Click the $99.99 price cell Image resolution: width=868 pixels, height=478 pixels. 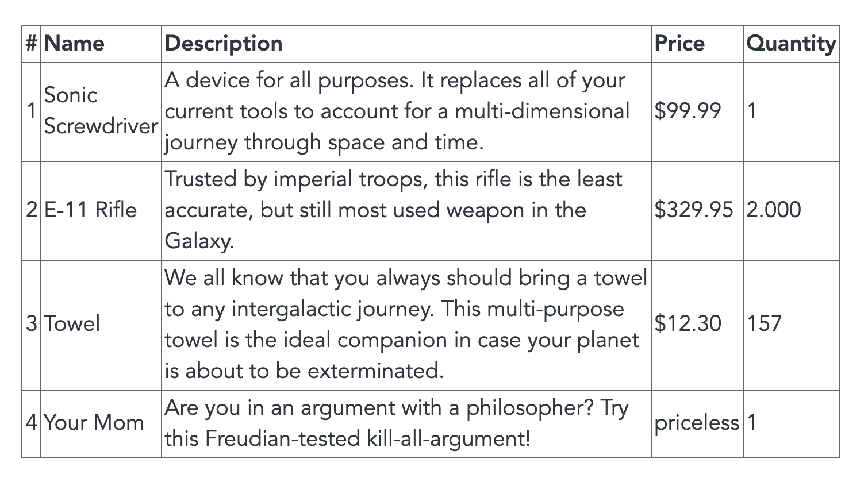click(688, 110)
